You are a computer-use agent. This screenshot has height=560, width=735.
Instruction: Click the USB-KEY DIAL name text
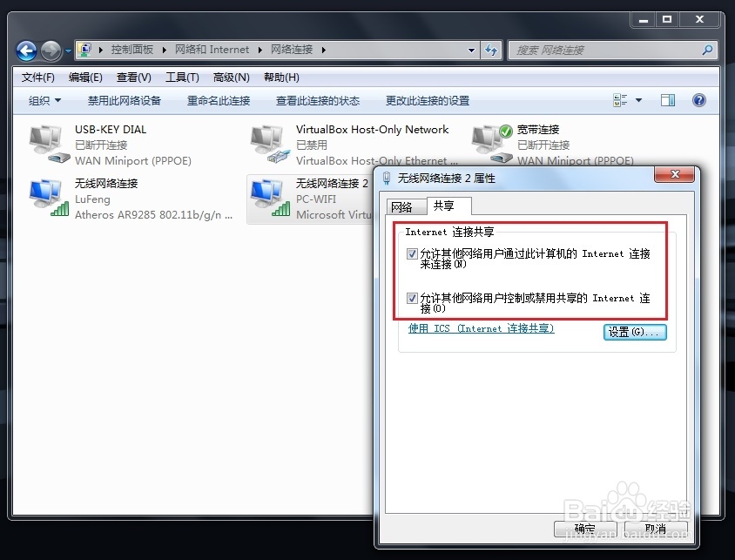111,130
